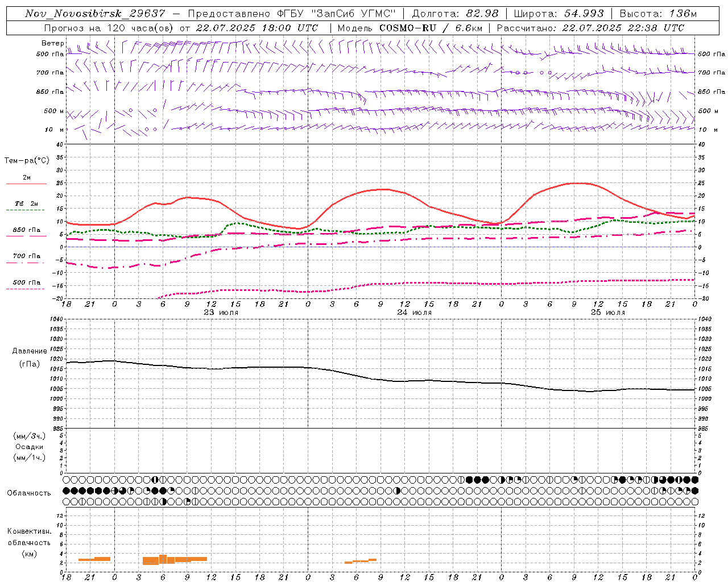Click the station title Nov_Novosibirsk_29637
The height and width of the screenshot is (582, 728).
(x=95, y=14)
